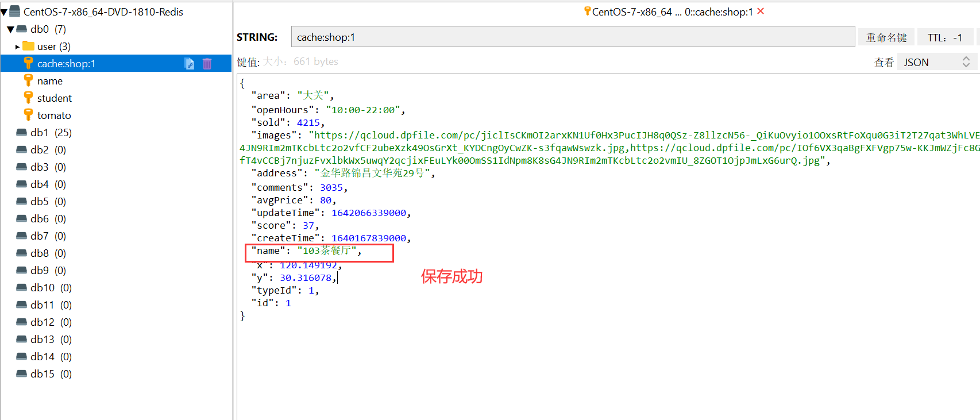Click the db15 database icon

22,373
